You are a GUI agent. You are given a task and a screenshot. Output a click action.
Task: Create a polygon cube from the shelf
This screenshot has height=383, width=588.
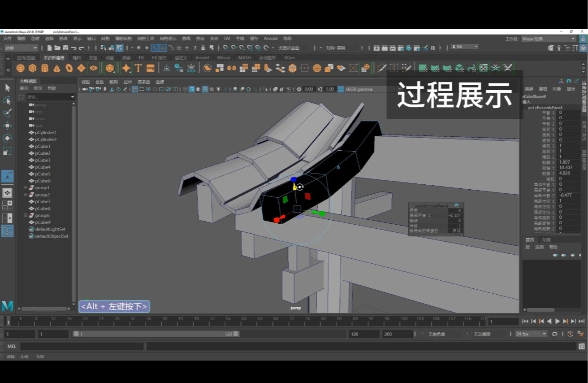[34, 67]
